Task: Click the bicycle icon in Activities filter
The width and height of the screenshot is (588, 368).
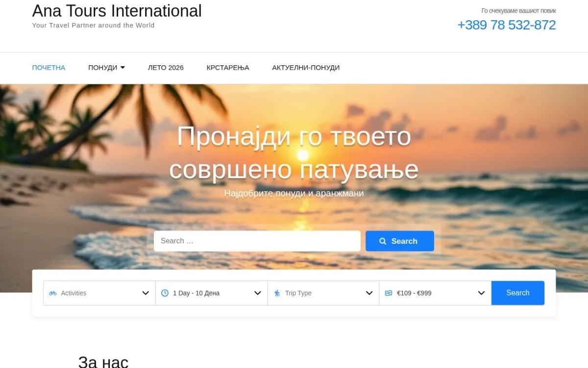Action: pyautogui.click(x=53, y=293)
